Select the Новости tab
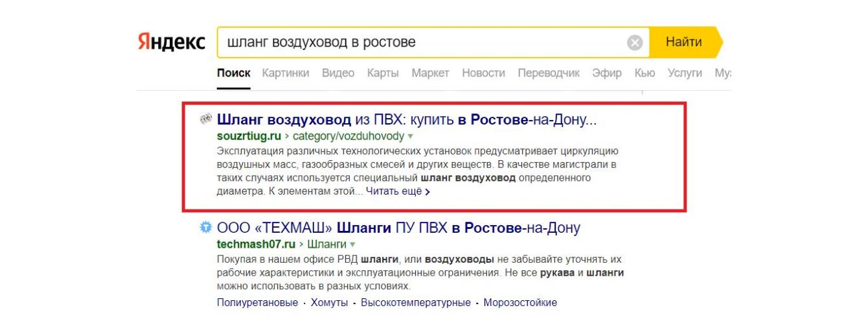 coord(483,73)
